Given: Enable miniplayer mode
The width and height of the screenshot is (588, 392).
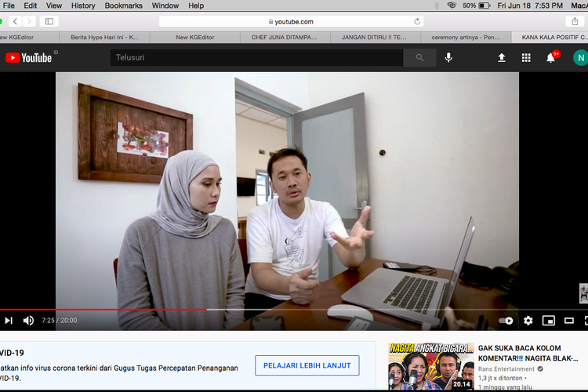Looking at the screenshot, I should (x=549, y=321).
